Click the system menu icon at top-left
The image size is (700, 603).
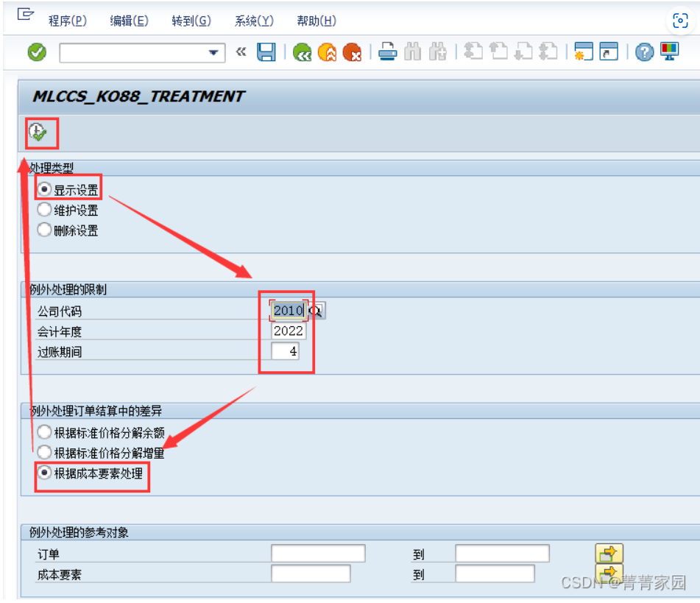click(26, 15)
